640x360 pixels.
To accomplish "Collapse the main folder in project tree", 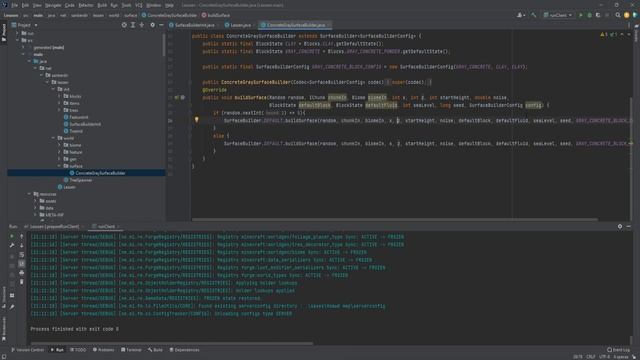I will pos(24,54).
